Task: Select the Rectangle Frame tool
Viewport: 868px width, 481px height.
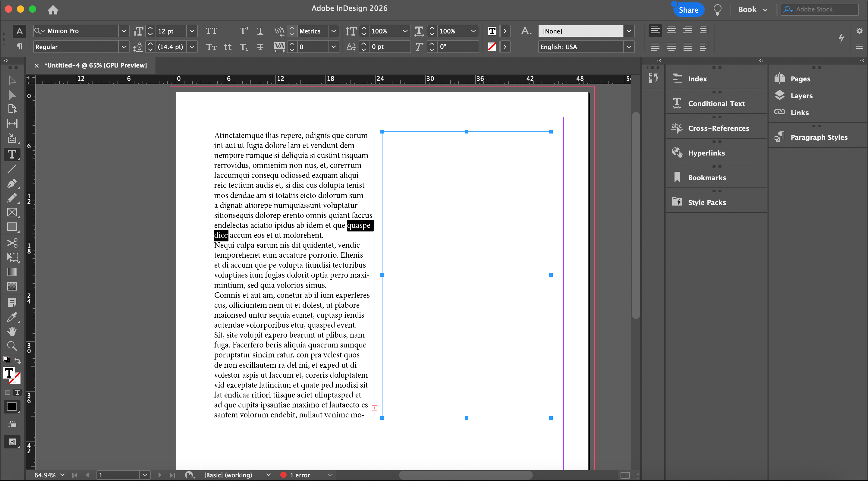Action: [11, 212]
